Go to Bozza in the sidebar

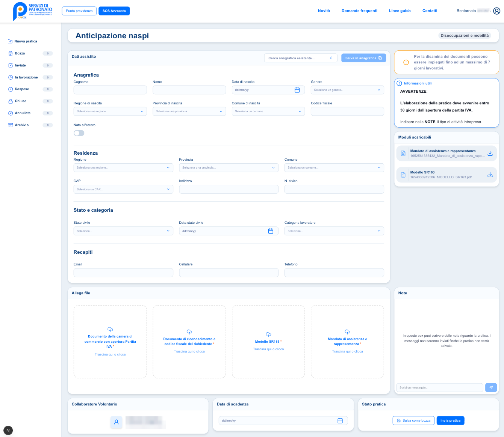click(20, 54)
